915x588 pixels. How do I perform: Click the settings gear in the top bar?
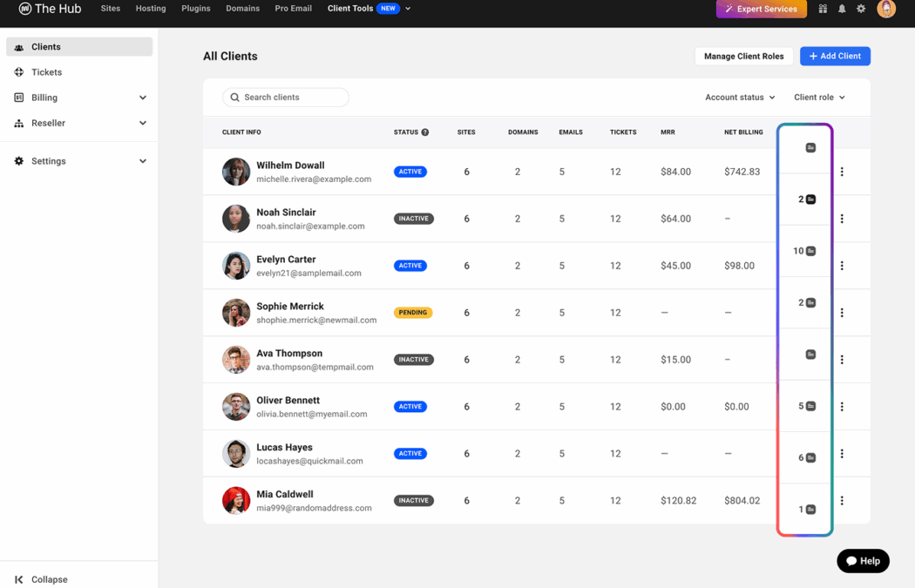click(861, 9)
